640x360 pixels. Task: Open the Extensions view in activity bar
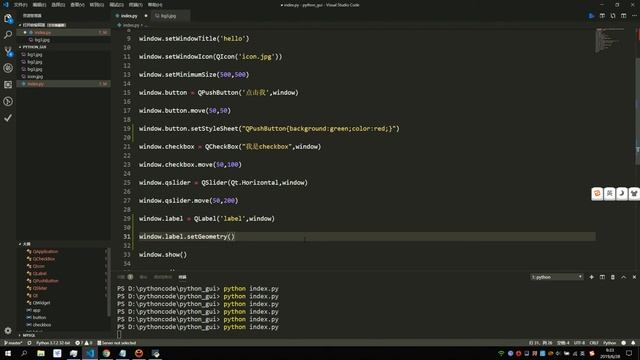click(x=8, y=84)
